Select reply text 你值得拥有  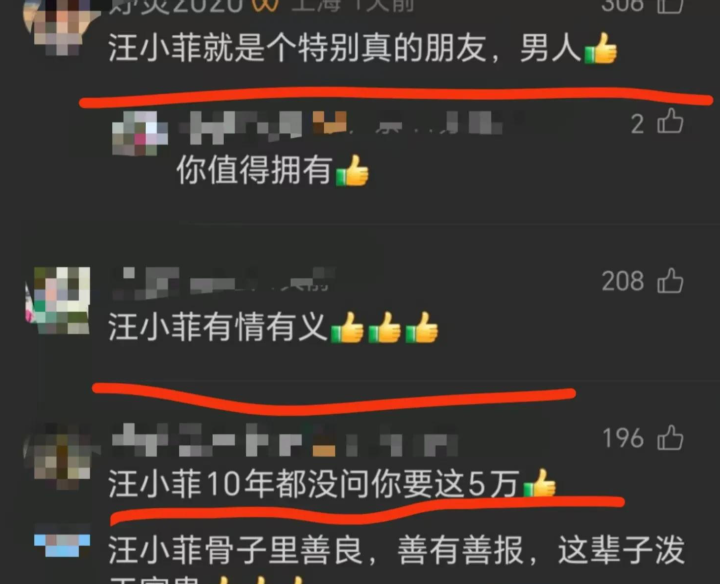pyautogui.click(x=254, y=170)
